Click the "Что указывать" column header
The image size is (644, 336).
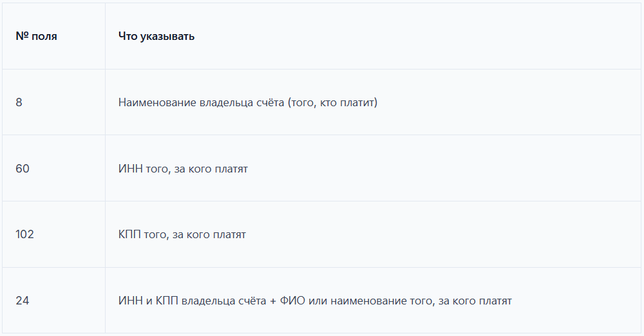[156, 37]
